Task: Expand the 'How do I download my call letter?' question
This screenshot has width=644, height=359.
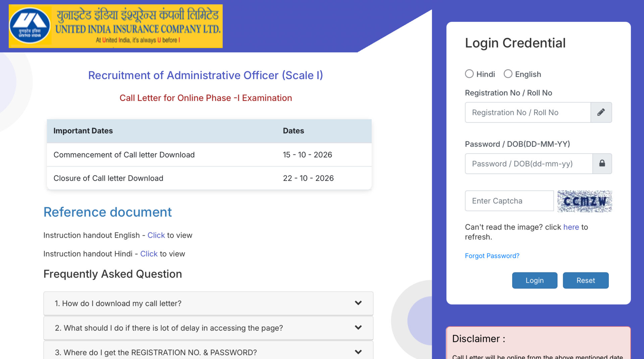Action: (x=208, y=303)
